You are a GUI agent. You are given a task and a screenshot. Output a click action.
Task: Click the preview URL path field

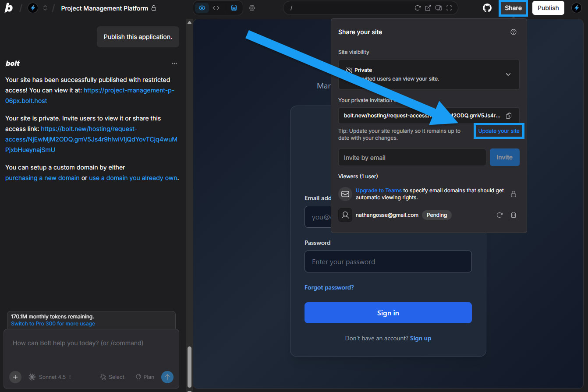pos(351,8)
